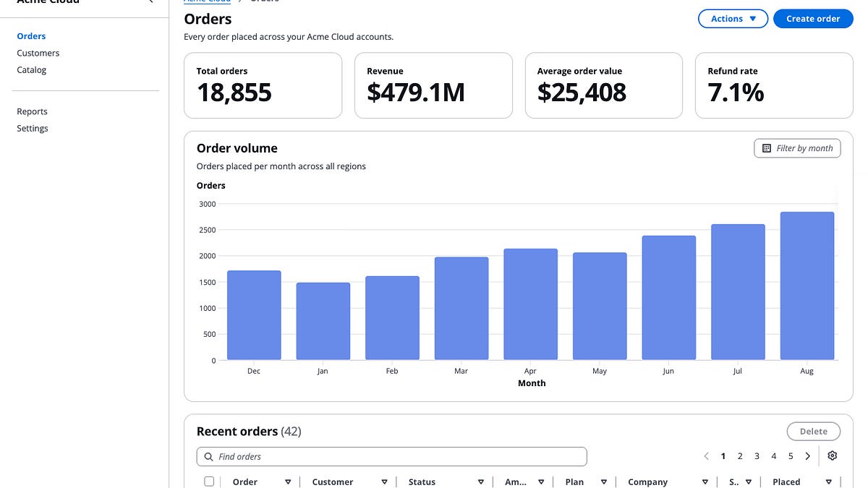The width and height of the screenshot is (868, 488).
Task: Click the Recent orders (42) heading
Action: [x=249, y=432]
